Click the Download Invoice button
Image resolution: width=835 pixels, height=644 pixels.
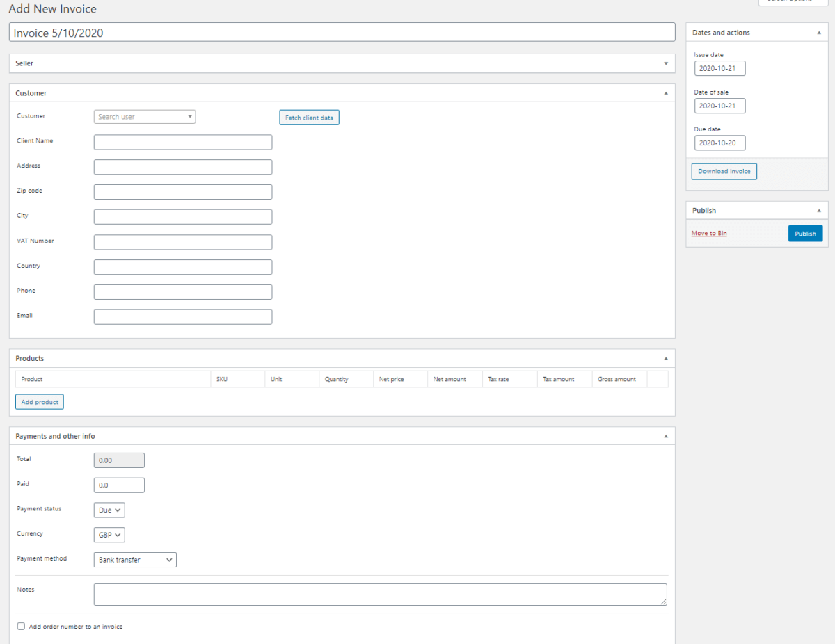click(724, 171)
